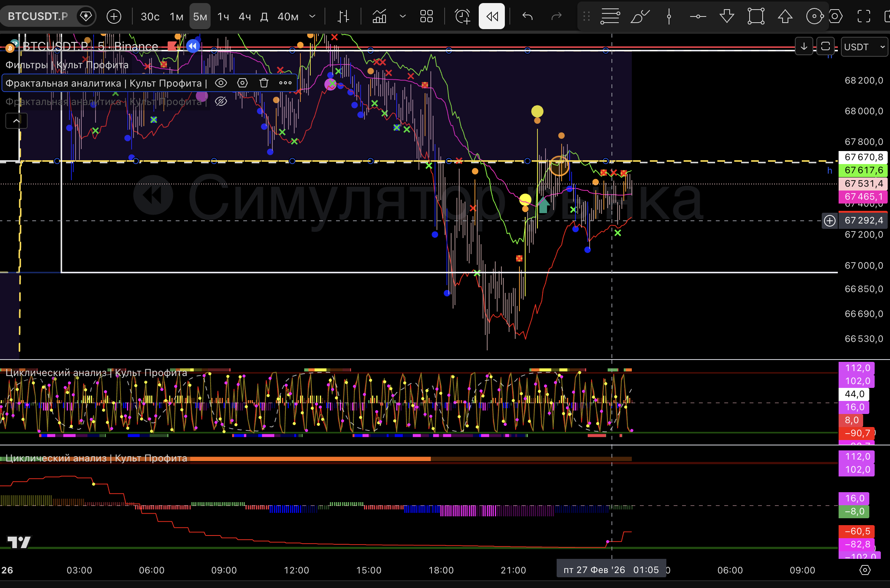Click the undo arrow

[x=527, y=16]
